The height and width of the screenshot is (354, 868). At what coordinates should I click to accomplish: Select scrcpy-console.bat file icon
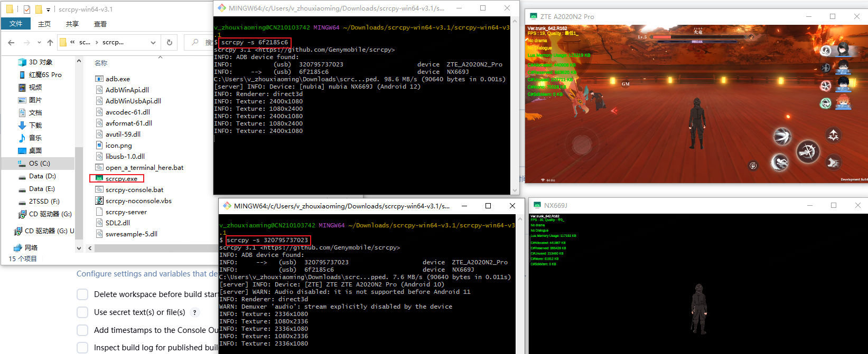(99, 189)
